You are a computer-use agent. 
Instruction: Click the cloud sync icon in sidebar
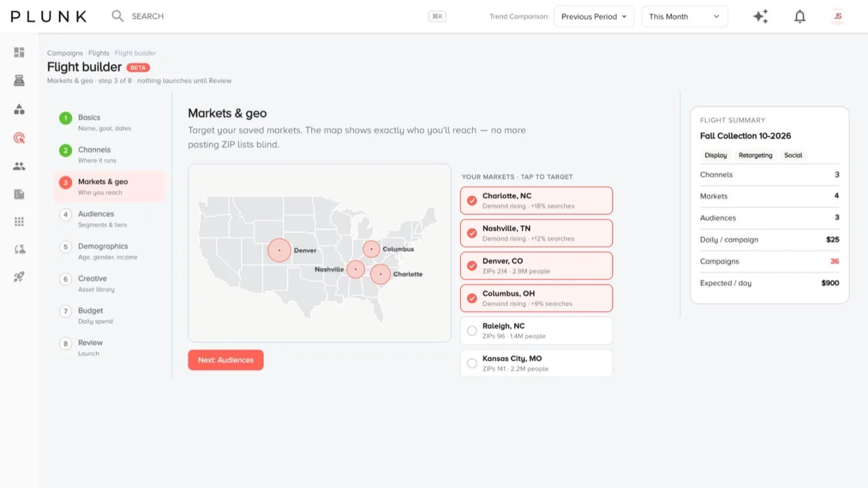pyautogui.click(x=19, y=249)
